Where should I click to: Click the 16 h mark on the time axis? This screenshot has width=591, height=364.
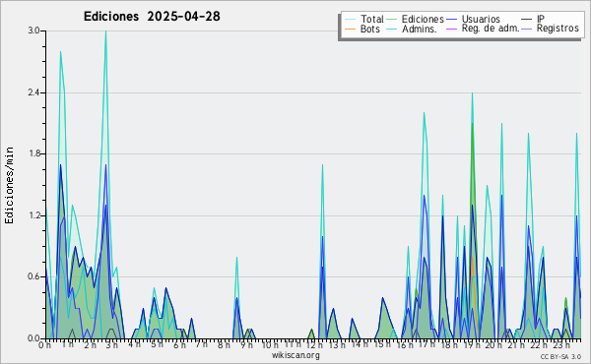(405, 344)
